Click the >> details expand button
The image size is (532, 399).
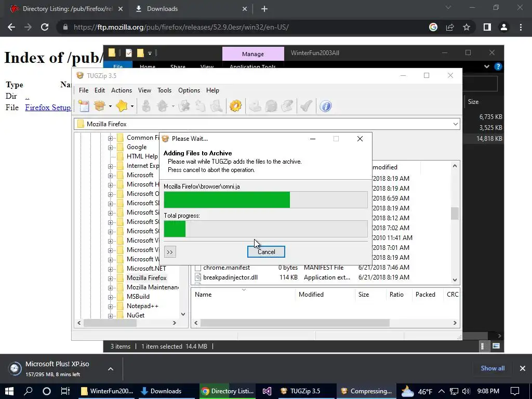(x=170, y=252)
